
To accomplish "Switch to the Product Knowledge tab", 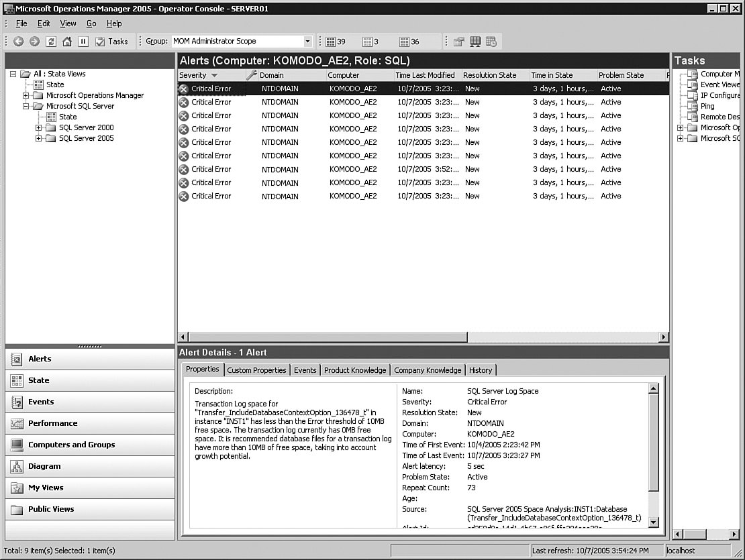I will [x=355, y=370].
